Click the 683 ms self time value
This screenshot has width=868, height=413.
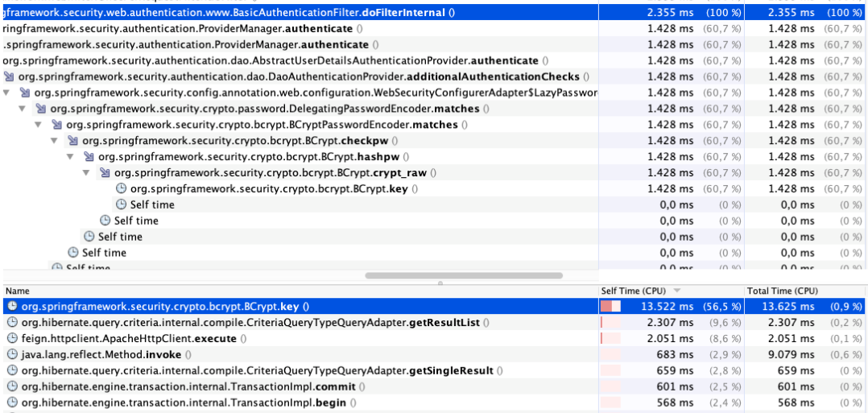pyautogui.click(x=675, y=354)
